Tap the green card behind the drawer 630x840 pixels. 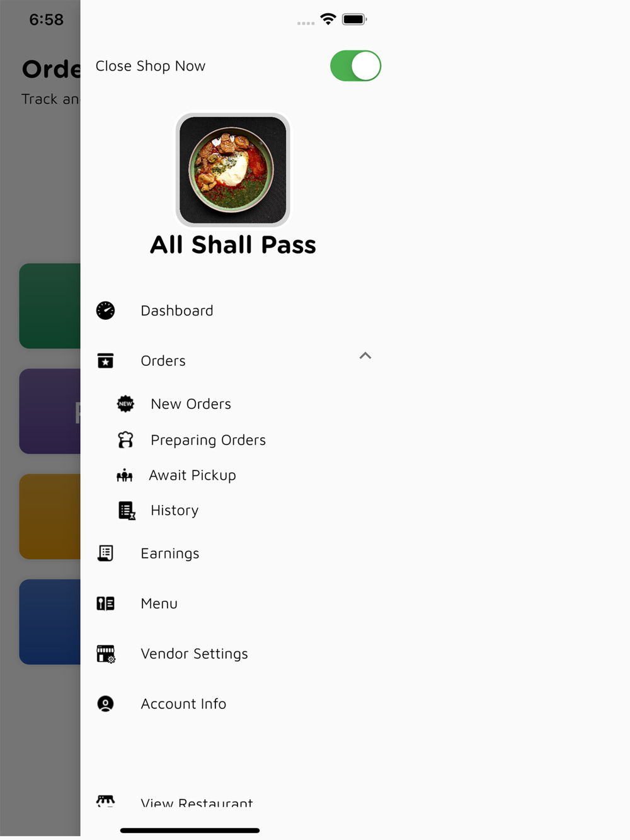50,306
